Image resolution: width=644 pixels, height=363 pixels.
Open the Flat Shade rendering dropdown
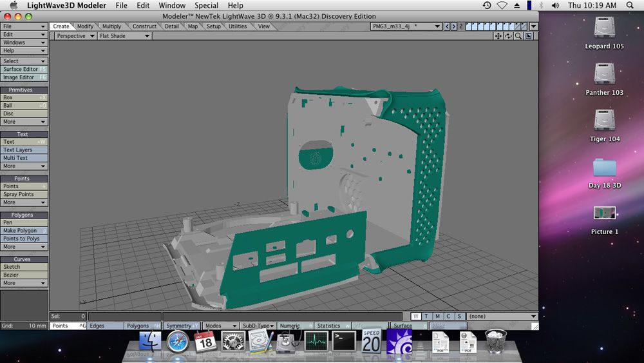(124, 36)
